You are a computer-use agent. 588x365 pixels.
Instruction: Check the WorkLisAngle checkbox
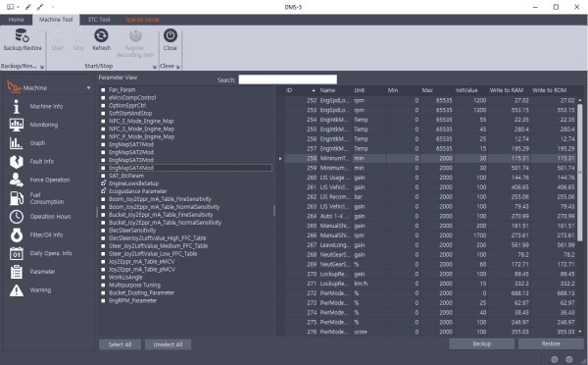pyautogui.click(x=103, y=278)
